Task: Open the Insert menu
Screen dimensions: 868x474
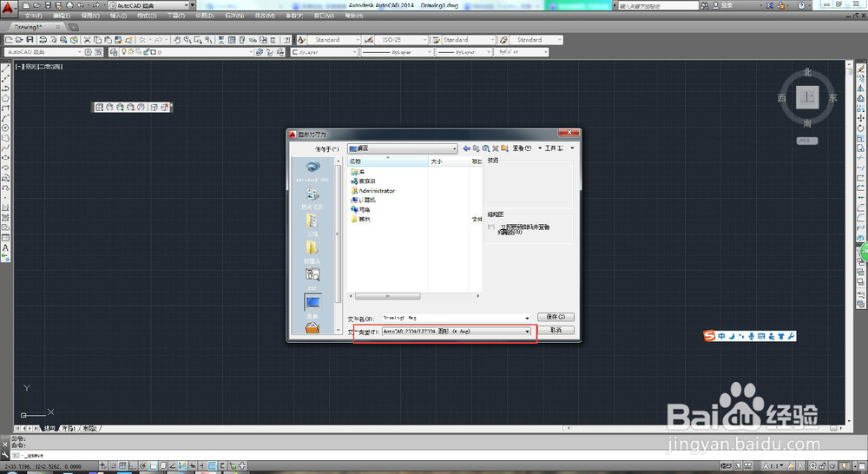Action: pos(119,16)
